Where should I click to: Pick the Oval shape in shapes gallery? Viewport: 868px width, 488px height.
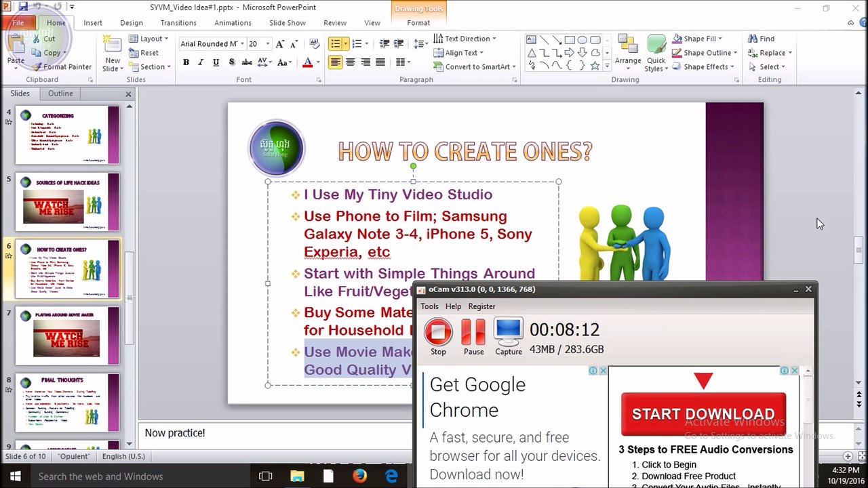click(x=583, y=40)
